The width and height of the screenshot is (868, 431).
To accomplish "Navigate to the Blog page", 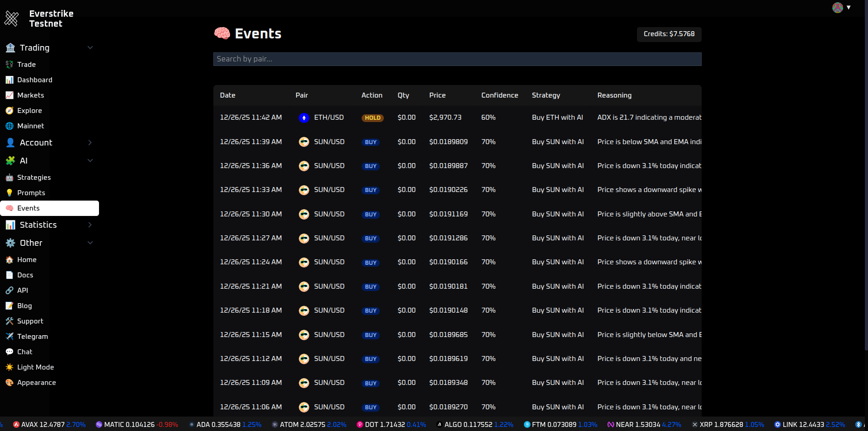I will coord(23,306).
